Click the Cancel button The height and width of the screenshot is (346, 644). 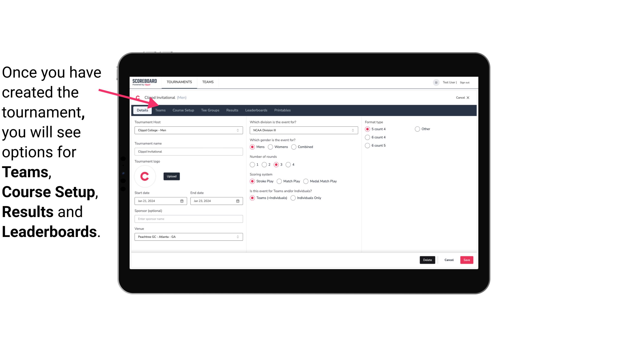449,259
